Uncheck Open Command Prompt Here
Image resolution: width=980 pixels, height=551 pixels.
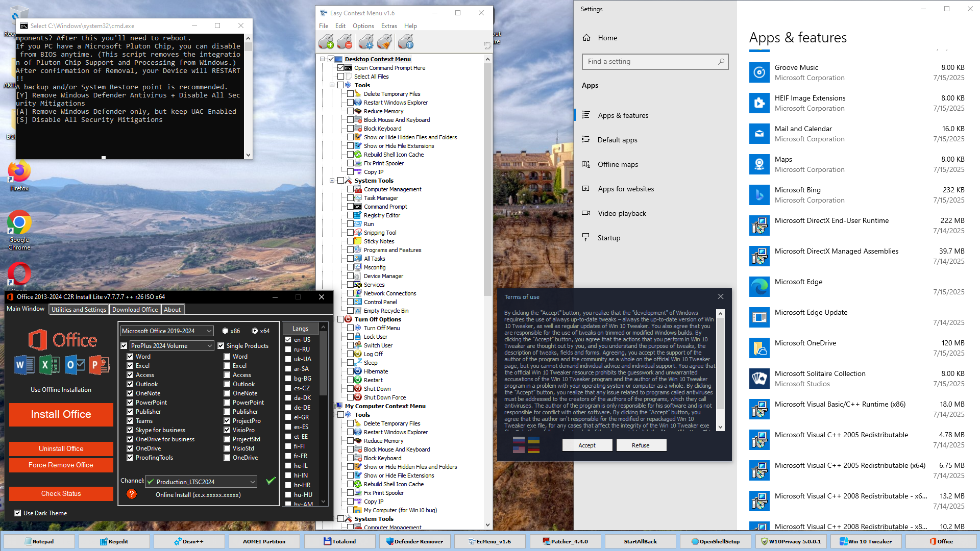[x=341, y=68]
